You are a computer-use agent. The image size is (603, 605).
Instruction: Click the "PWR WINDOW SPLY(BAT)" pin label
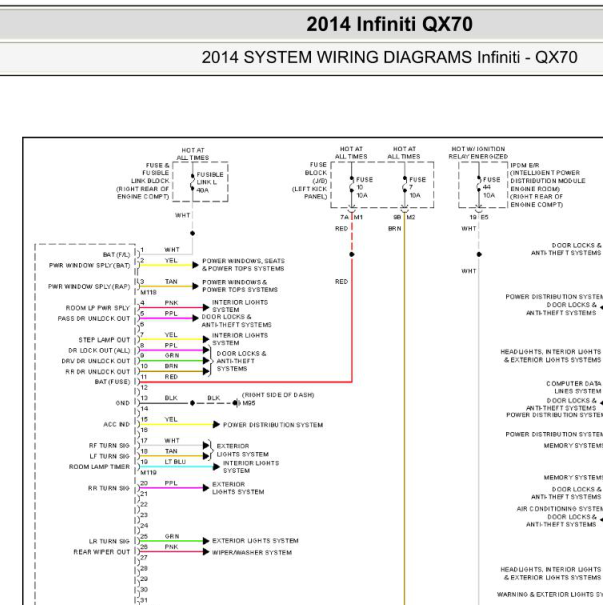coord(90,265)
